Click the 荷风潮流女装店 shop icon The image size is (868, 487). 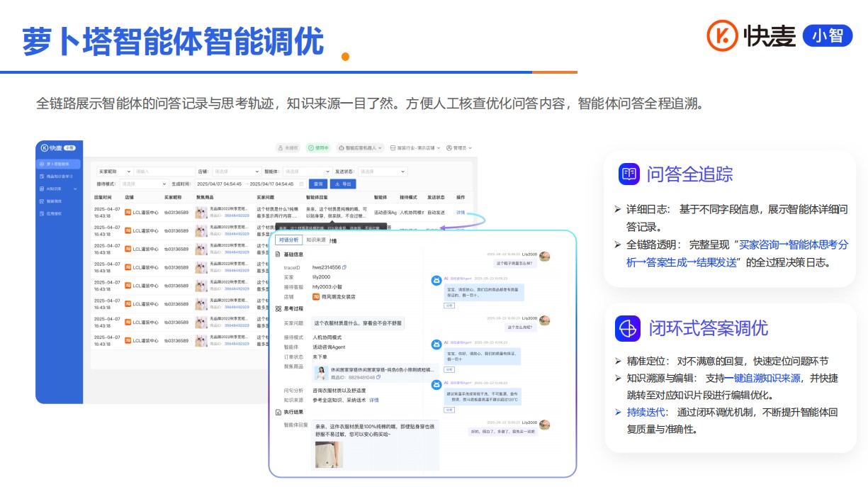click(x=316, y=296)
